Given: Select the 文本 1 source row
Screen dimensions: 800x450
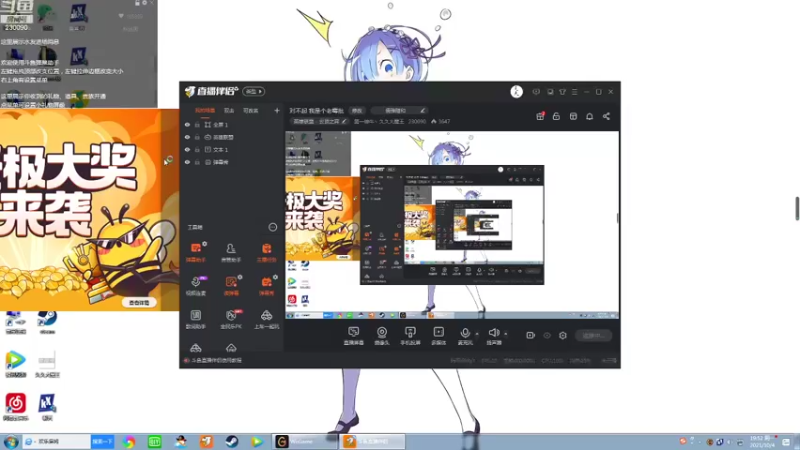Looking at the screenshot, I should [232, 149].
